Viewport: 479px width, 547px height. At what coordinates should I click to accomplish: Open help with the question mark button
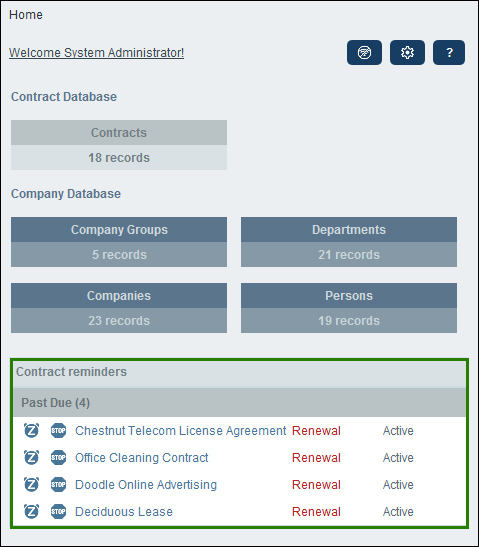point(449,53)
